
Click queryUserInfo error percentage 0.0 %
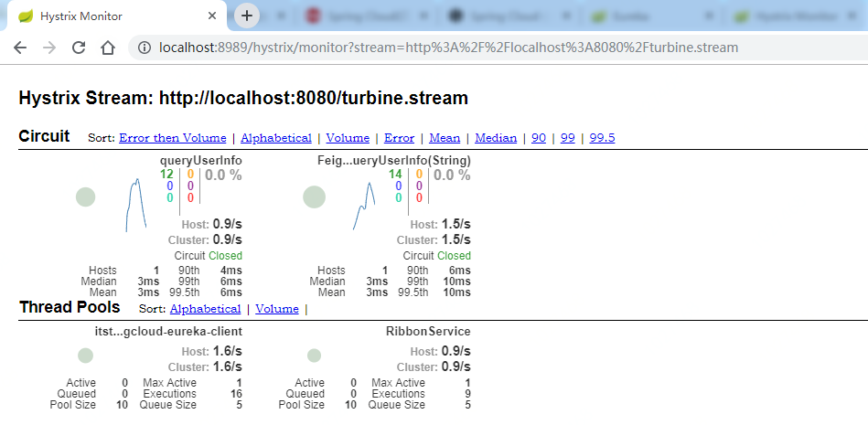pos(224,175)
